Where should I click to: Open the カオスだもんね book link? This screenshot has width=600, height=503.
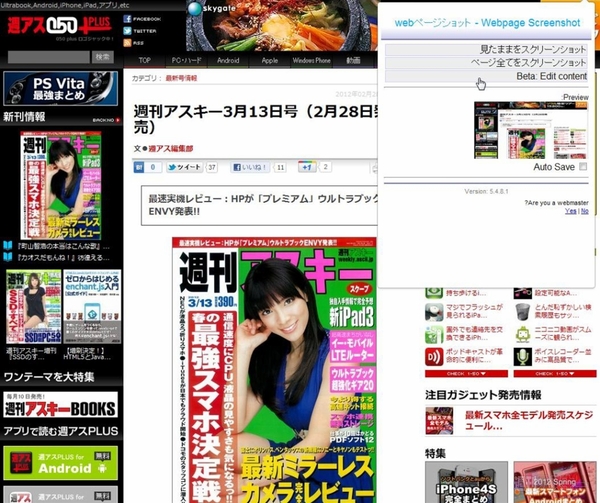(x=63, y=257)
